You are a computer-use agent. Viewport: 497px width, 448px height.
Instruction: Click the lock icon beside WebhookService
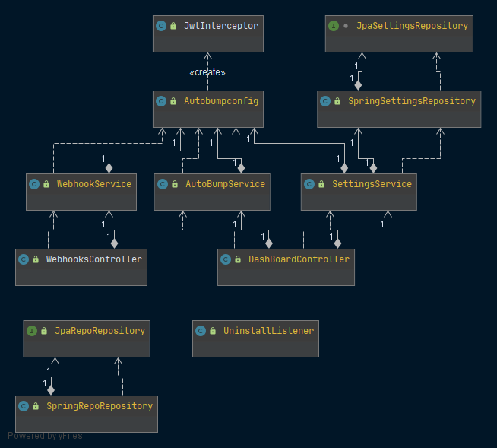46,184
